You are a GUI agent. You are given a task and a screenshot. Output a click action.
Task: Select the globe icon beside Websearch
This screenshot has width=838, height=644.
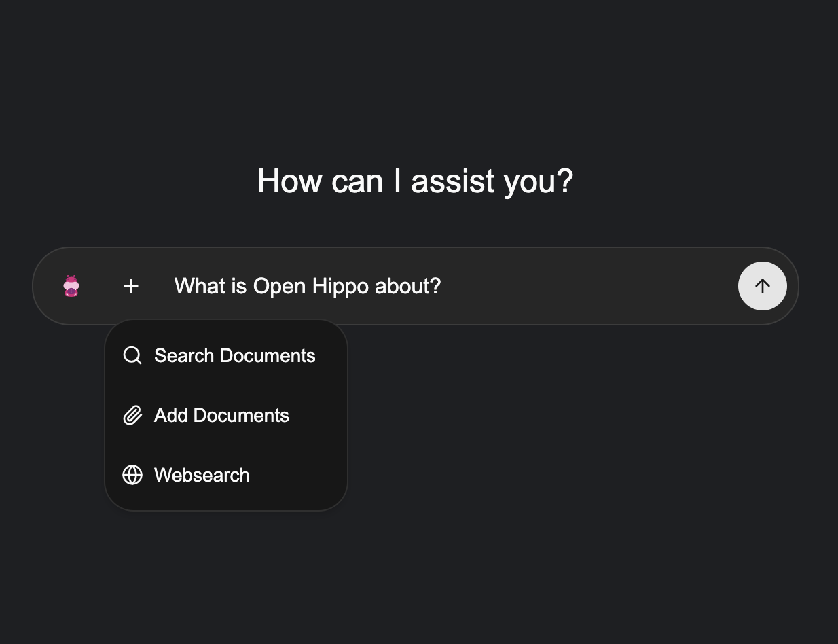pyautogui.click(x=132, y=475)
